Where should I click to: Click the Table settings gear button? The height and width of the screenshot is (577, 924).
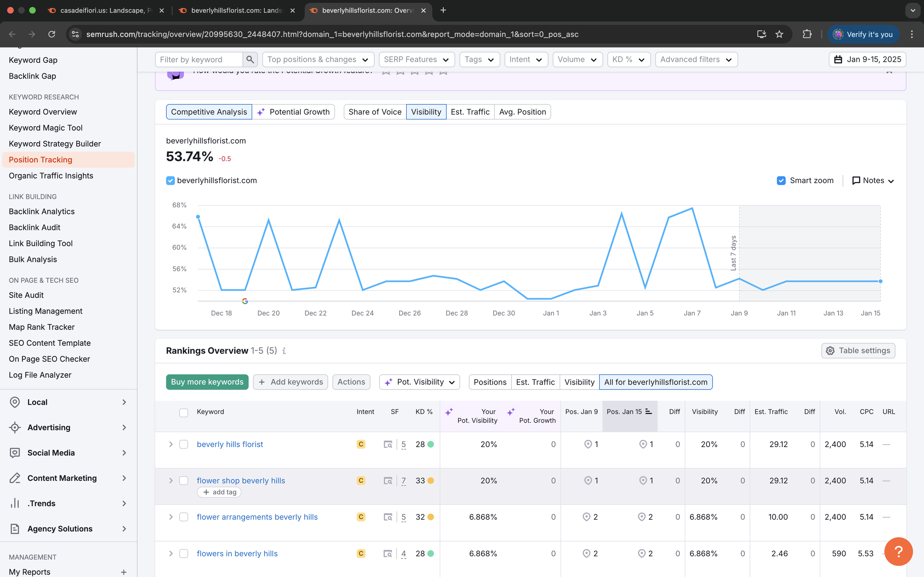[858, 351]
